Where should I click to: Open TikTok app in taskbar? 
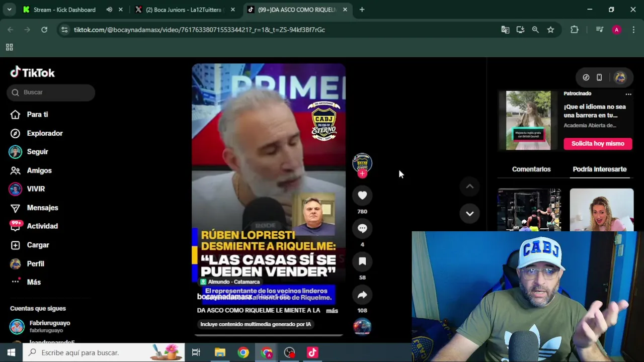312,352
